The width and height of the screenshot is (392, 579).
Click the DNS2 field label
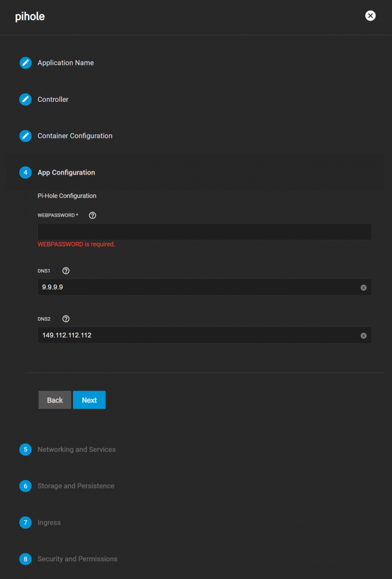pyautogui.click(x=44, y=319)
